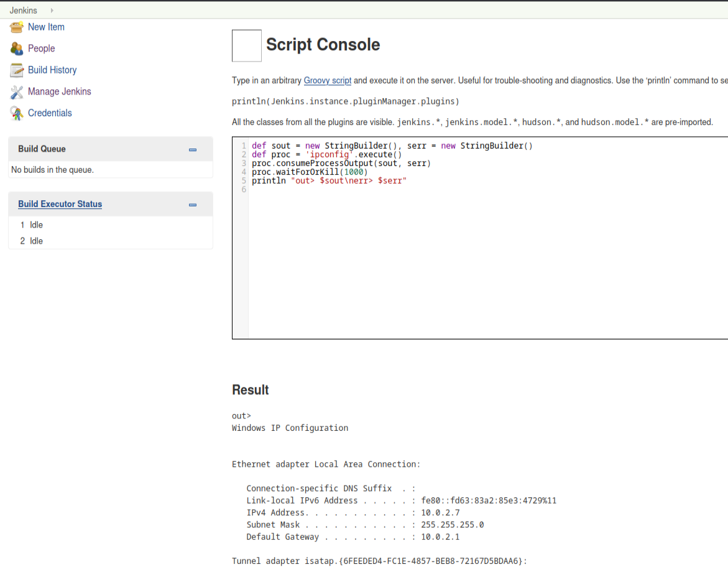Go to Build History page
The width and height of the screenshot is (728, 580).
tap(52, 70)
